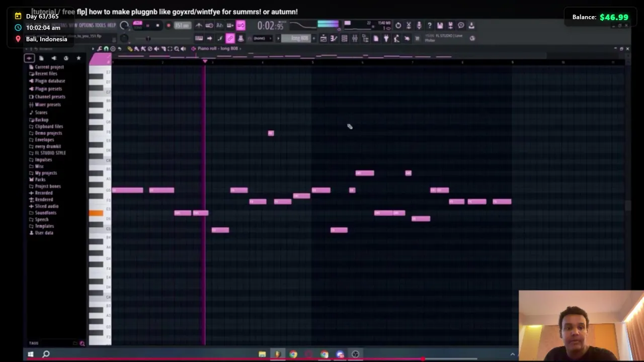Click the speech bubble icon in toolbar
The image size is (644, 362).
(461, 25)
